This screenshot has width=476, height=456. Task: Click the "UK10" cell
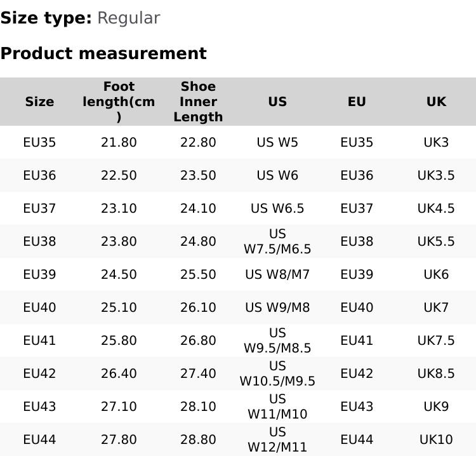(x=436, y=439)
